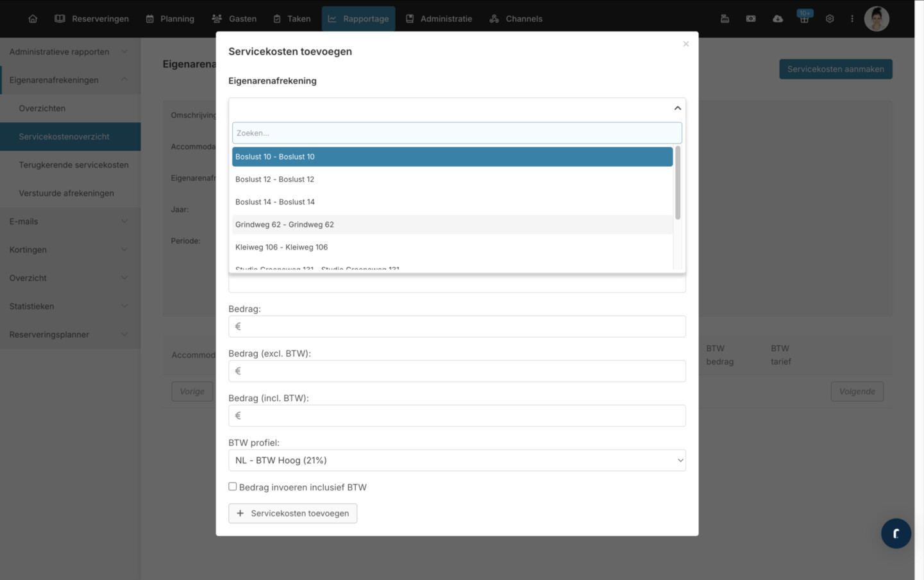Click the banknote payment icon
Image resolution: width=924 pixels, height=580 pixels.
(x=751, y=19)
